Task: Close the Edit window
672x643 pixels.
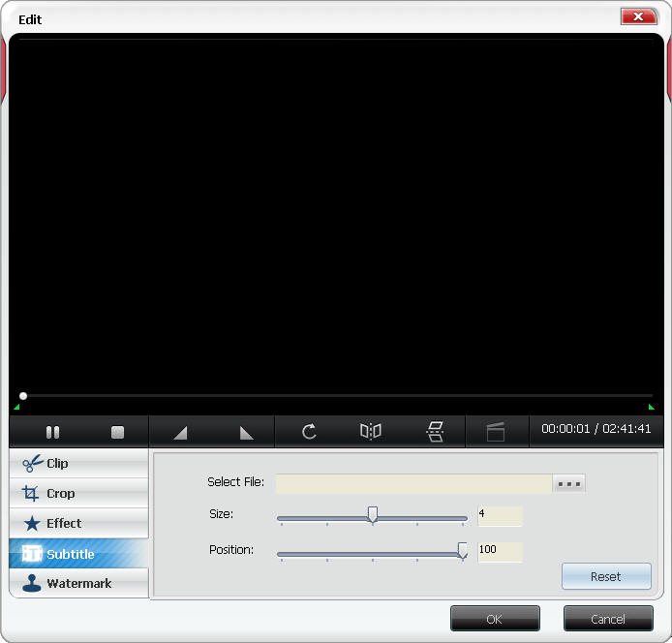Action: (638, 16)
